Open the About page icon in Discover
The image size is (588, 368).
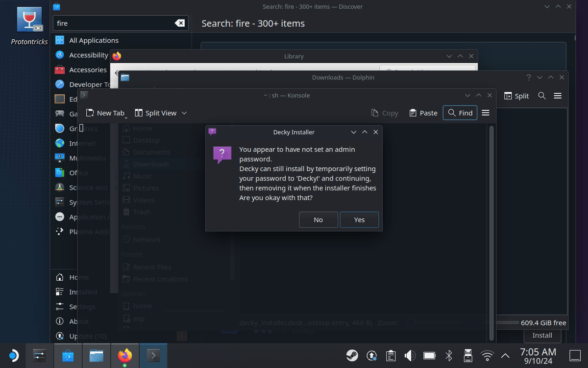coord(60,321)
